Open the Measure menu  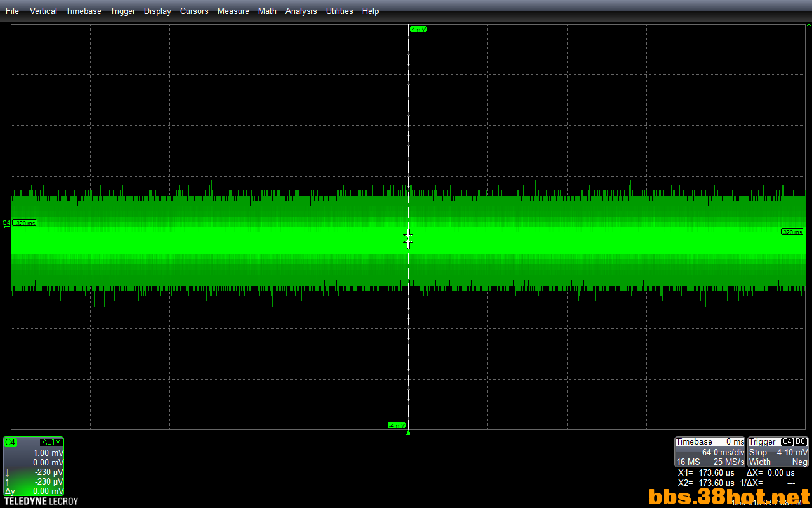233,11
